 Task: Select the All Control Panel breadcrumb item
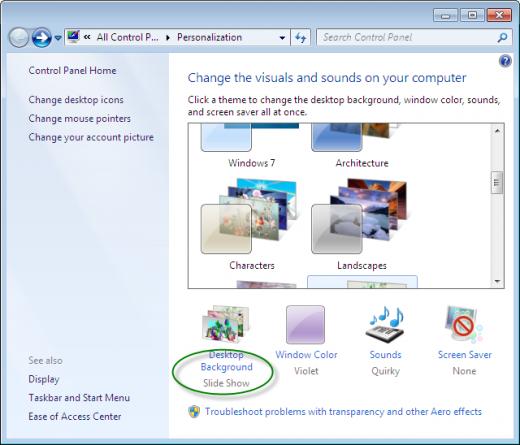coord(127,37)
